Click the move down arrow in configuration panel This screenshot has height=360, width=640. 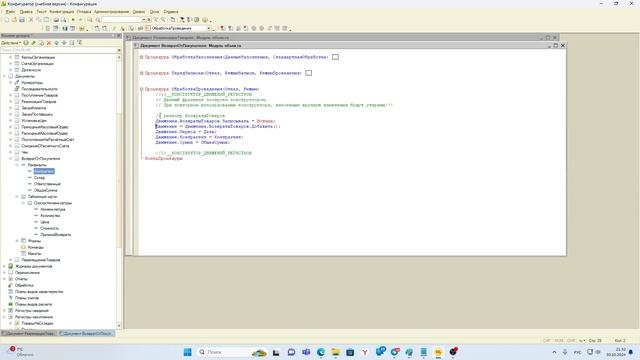point(64,43)
